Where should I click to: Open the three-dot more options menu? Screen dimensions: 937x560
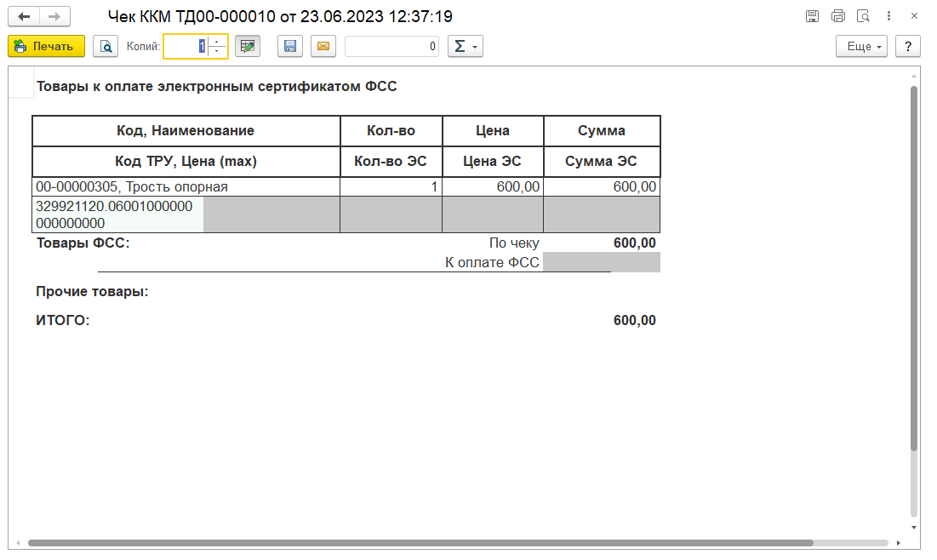pyautogui.click(x=888, y=16)
